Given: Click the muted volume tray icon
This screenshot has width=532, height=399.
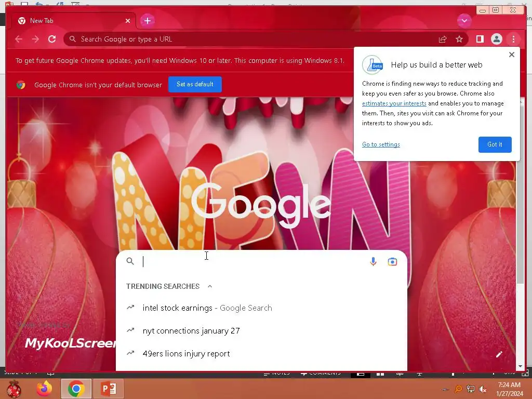Looking at the screenshot, I should pyautogui.click(x=483, y=389).
